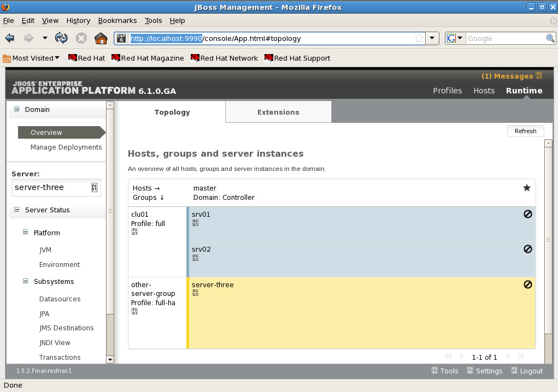558x392 pixels.
Task: Open the JPA subsystem page
Action: point(44,313)
